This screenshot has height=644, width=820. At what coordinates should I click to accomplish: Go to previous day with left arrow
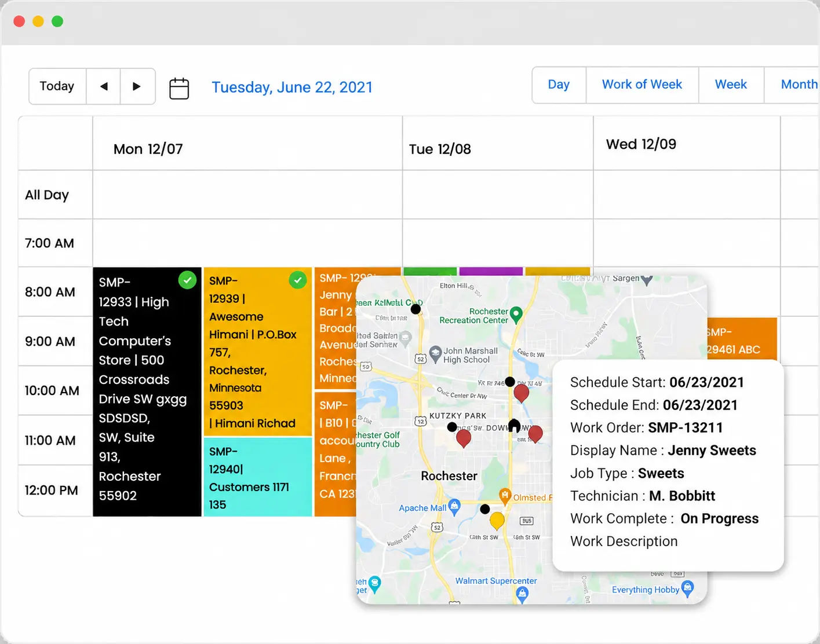[x=104, y=86]
